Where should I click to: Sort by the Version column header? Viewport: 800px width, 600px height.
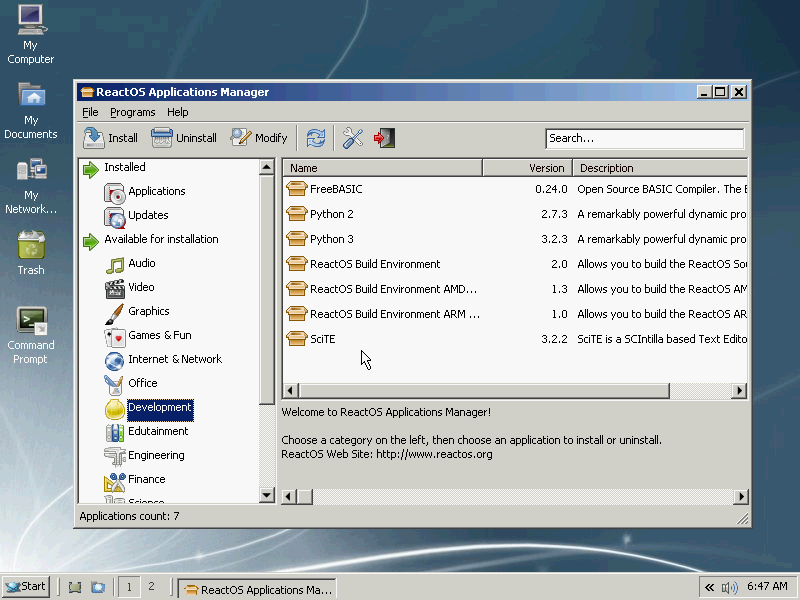coord(528,168)
